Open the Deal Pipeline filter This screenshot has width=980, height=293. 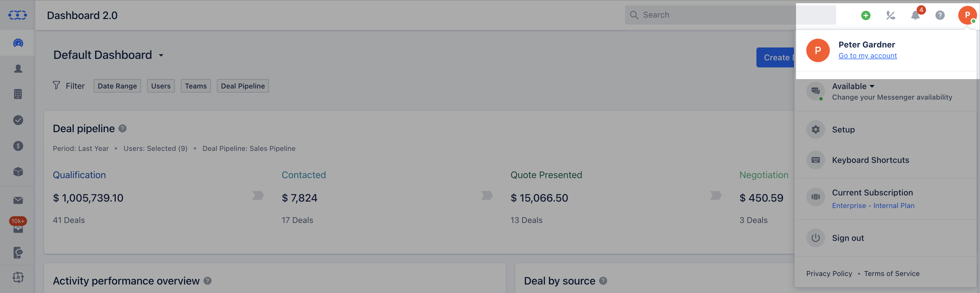pos(243,86)
